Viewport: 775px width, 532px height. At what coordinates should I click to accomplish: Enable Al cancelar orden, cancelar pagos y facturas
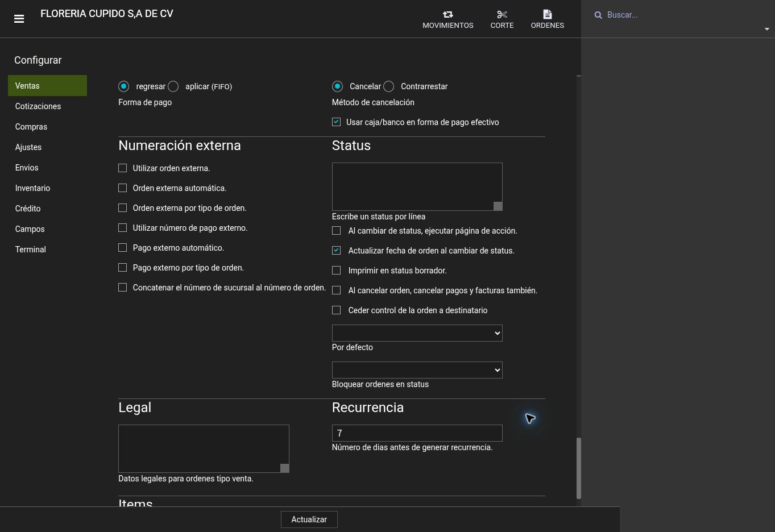click(x=336, y=290)
